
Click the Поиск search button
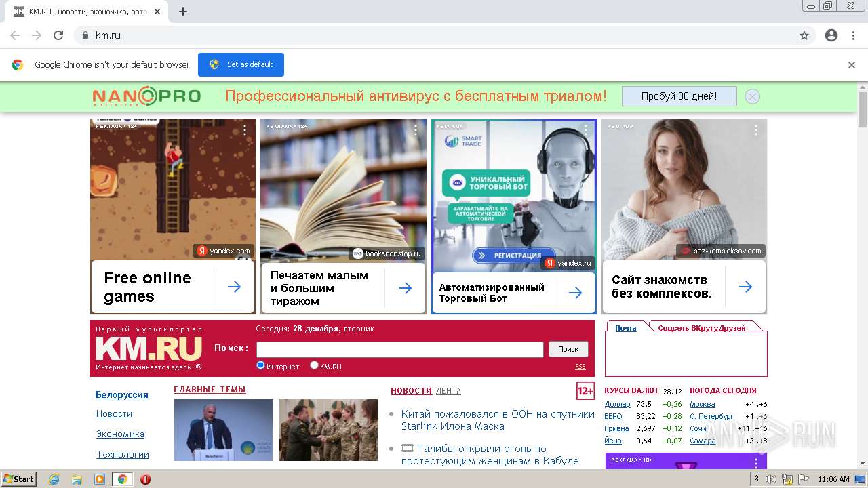tap(568, 349)
